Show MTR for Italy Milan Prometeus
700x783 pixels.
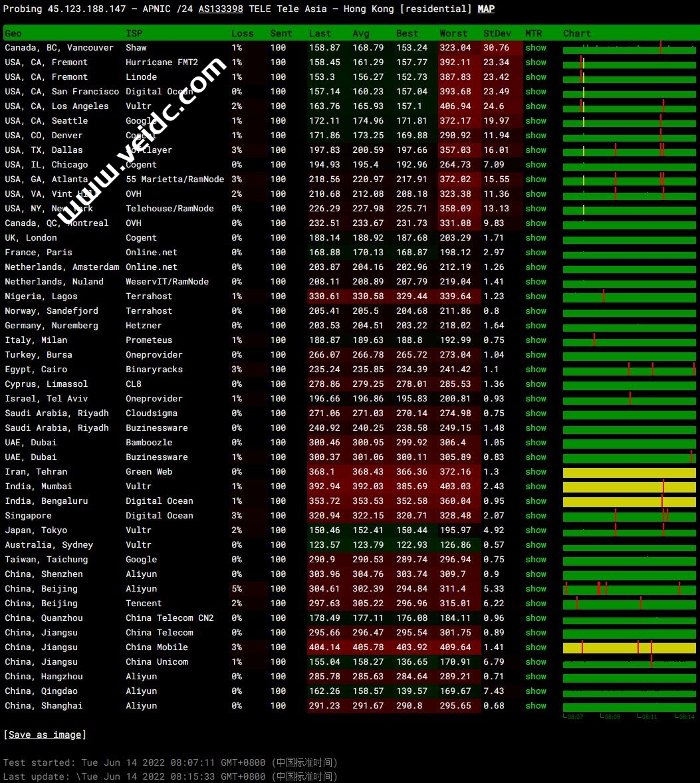[536, 340]
